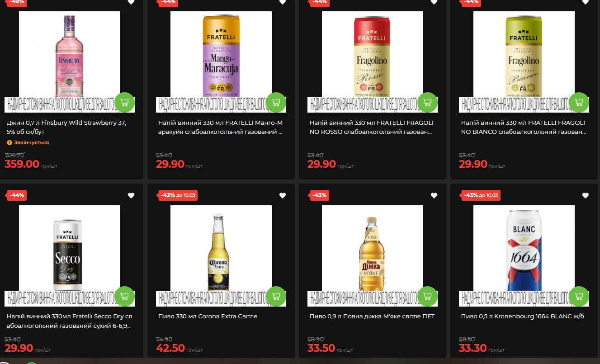This screenshot has width=600, height=364.
Task: Add FRATELLI Fragolino Rosso to cart
Action: pyautogui.click(x=428, y=102)
